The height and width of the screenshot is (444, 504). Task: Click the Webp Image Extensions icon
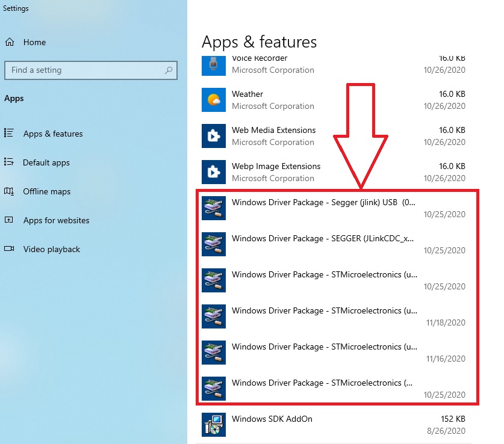214,172
